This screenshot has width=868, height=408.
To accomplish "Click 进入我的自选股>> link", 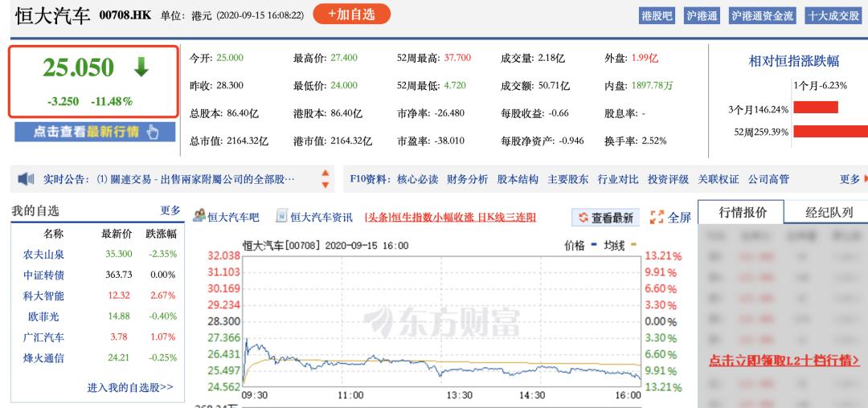I will 130,388.
